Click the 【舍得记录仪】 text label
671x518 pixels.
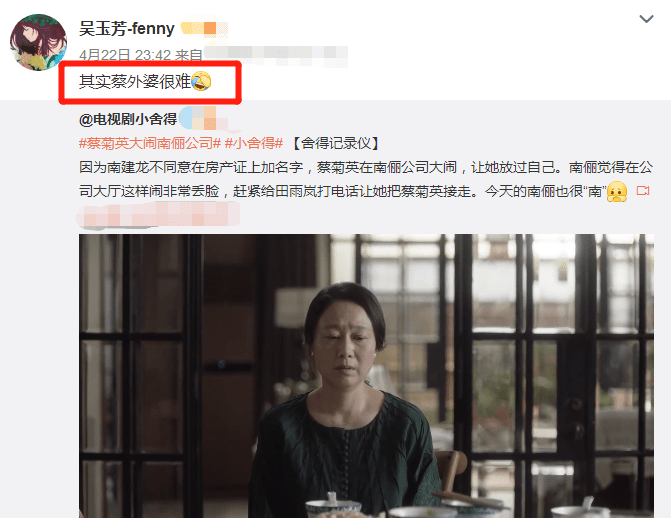(x=336, y=143)
